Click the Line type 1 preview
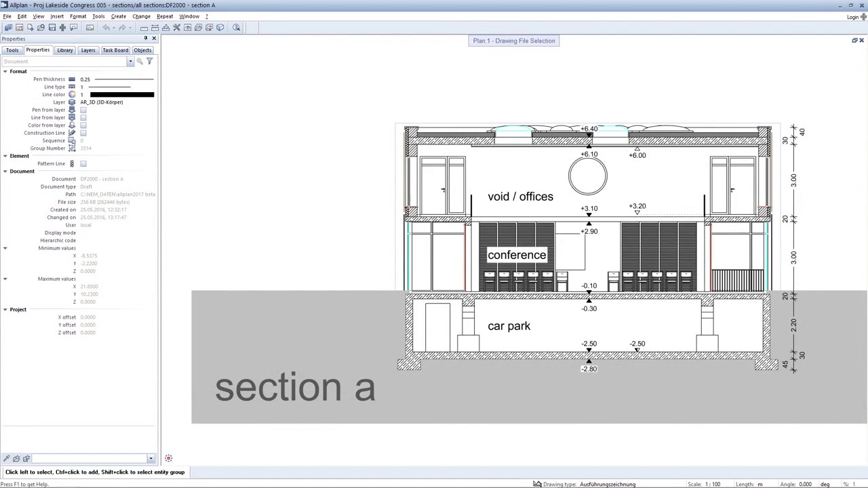Image resolution: width=868 pixels, height=488 pixels. point(108,87)
